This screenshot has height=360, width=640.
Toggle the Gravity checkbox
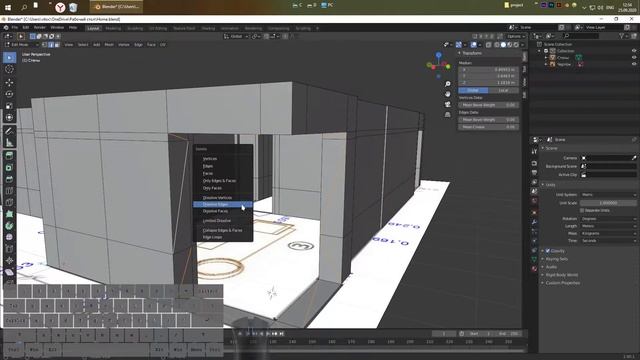point(548,251)
